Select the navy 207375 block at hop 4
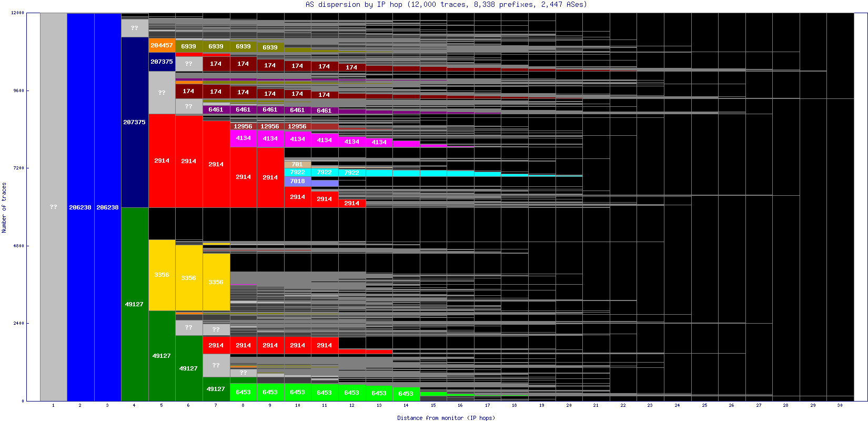 [135, 122]
